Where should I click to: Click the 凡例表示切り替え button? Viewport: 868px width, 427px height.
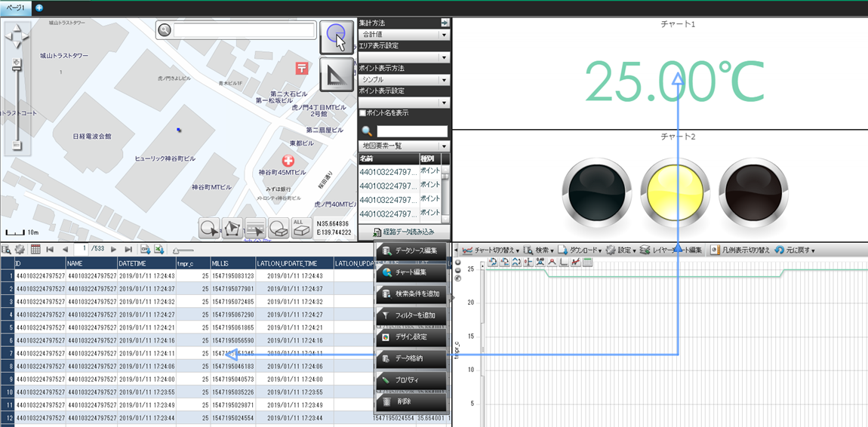click(740, 250)
